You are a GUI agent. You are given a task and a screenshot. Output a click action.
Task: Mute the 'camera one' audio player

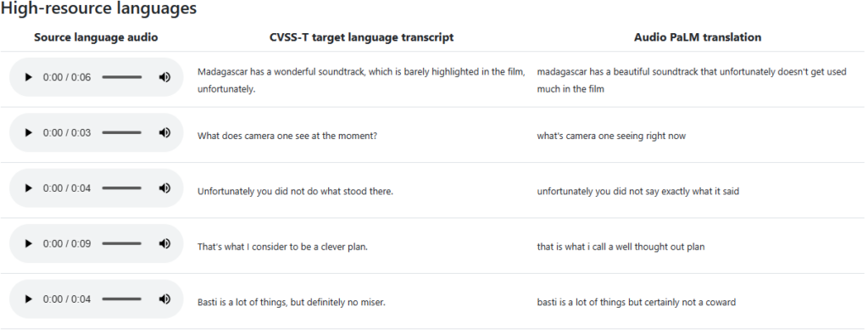click(x=164, y=133)
